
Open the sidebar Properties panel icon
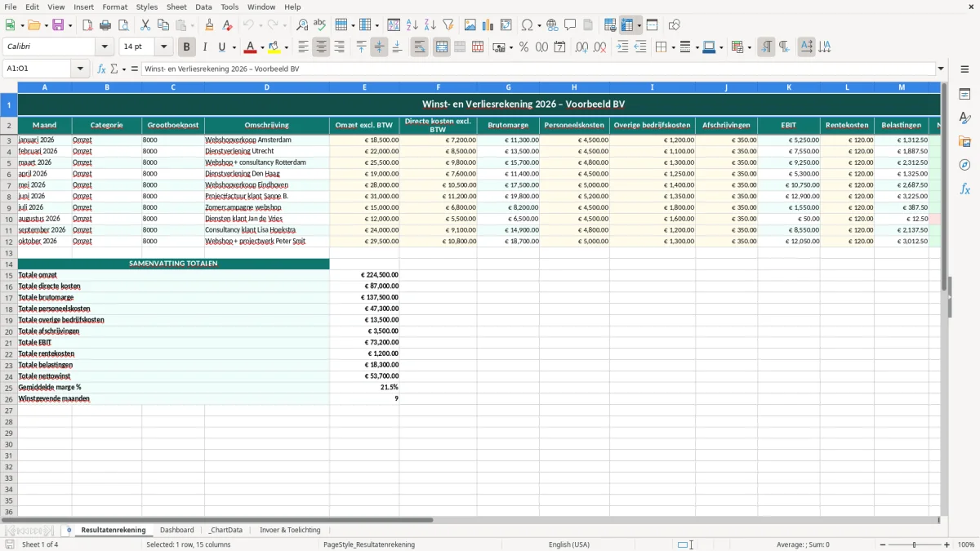(x=965, y=95)
